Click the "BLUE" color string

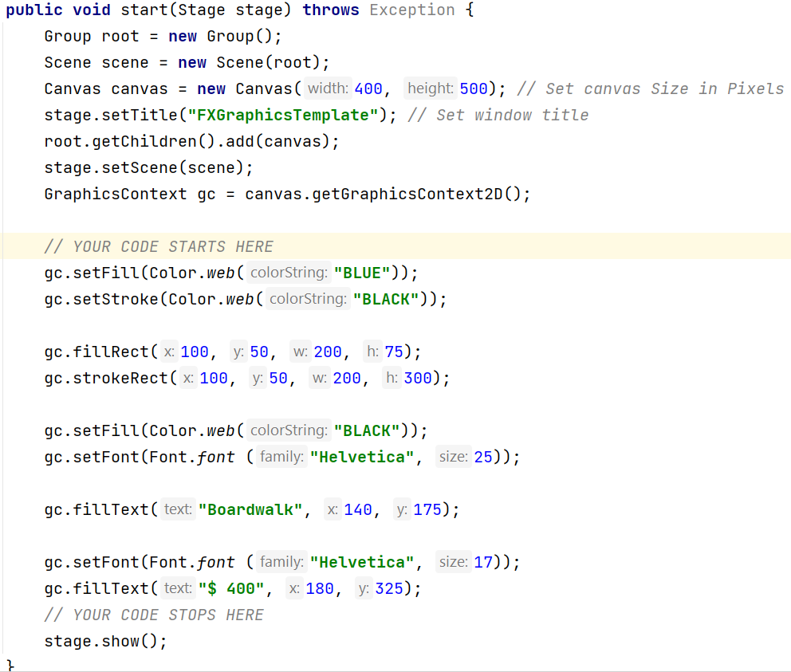362,273
